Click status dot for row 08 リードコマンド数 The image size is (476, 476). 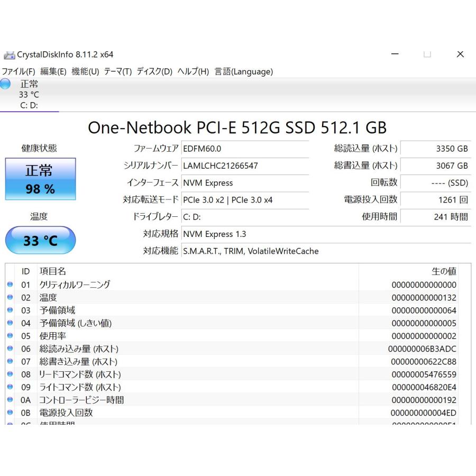10,374
